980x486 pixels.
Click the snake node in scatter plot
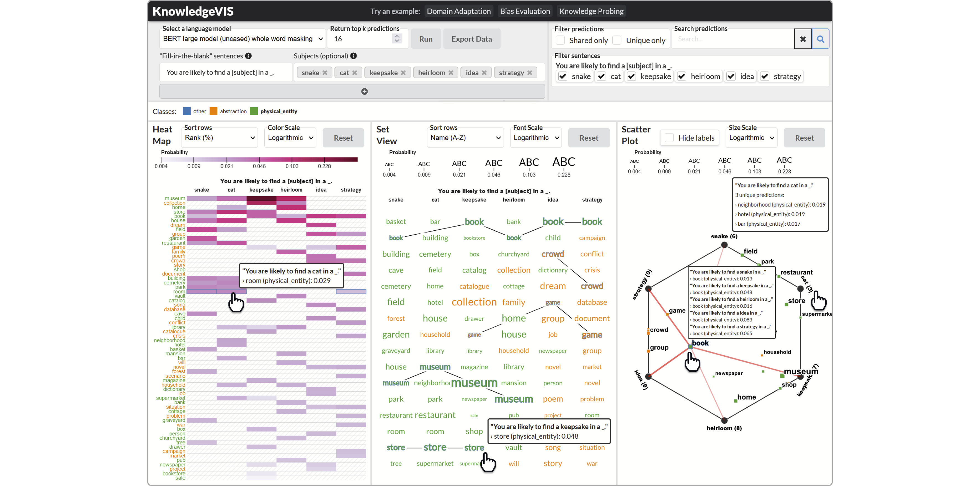(x=724, y=245)
